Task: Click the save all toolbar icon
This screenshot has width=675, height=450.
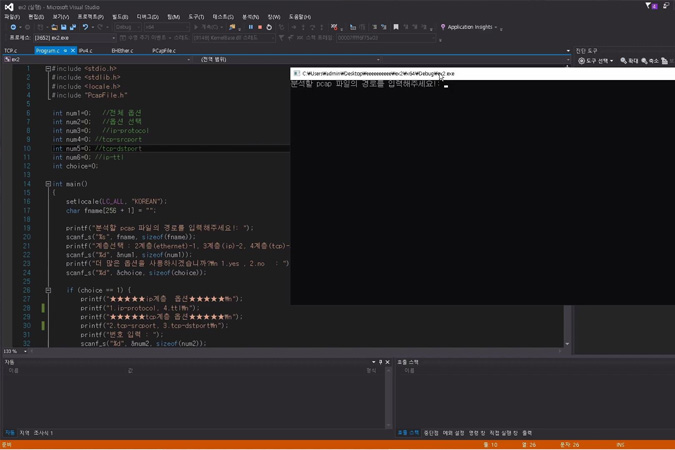Action: [x=73, y=27]
